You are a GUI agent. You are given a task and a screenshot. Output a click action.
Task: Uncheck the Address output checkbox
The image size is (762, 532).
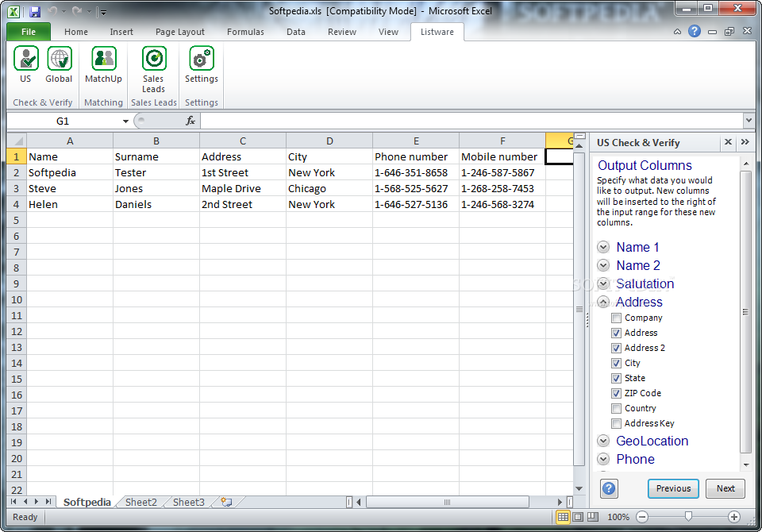[616, 333]
